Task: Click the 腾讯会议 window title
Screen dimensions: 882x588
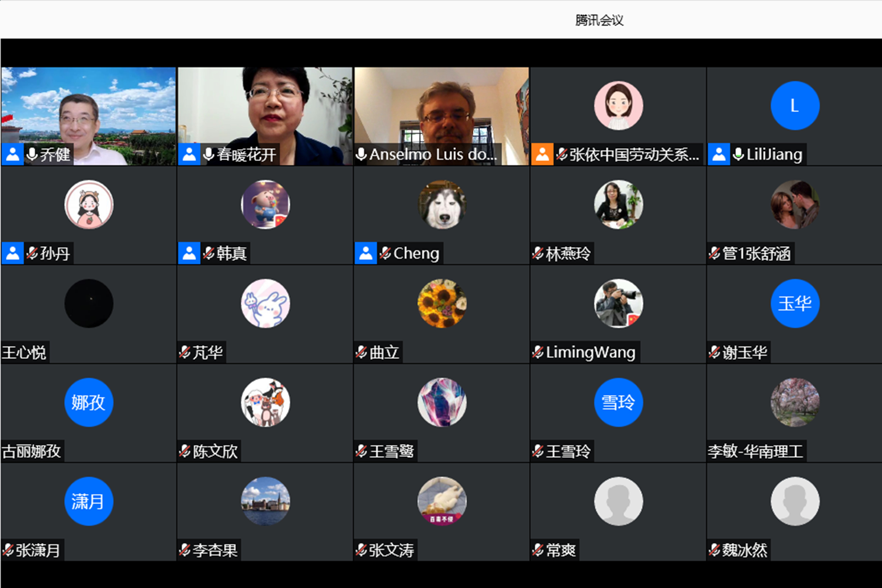Action: point(599,20)
